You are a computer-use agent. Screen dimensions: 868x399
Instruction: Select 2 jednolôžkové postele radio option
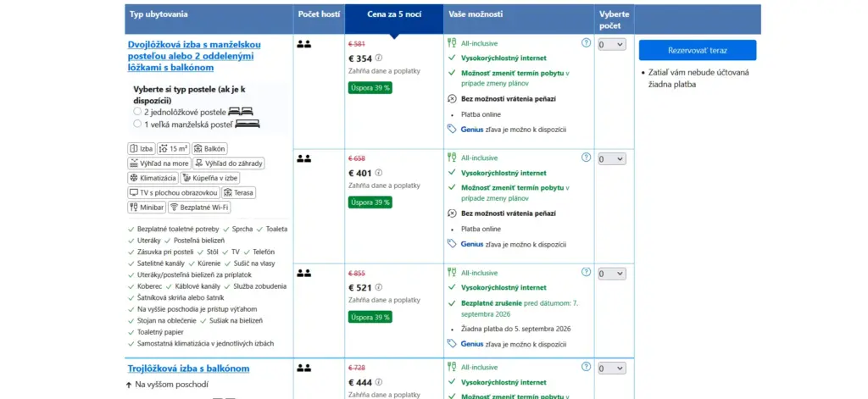click(x=137, y=111)
